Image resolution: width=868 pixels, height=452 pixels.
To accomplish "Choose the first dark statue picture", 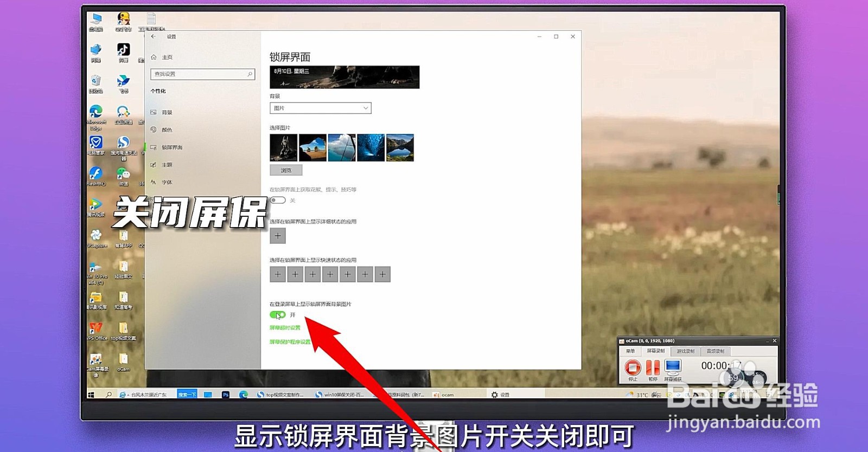I will (x=283, y=147).
